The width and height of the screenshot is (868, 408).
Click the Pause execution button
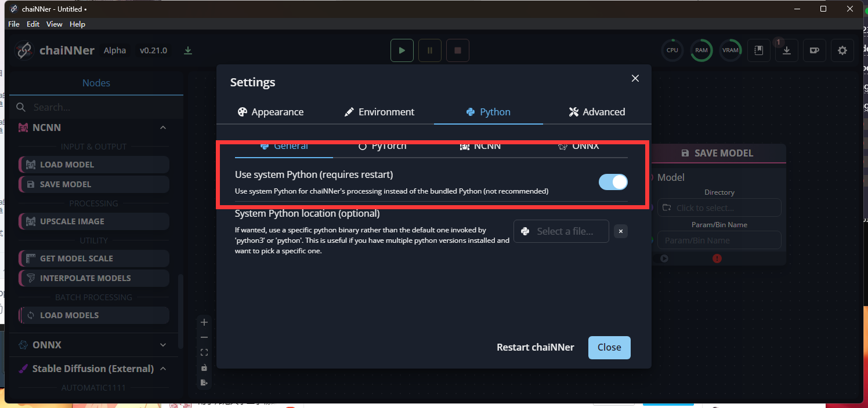[430, 50]
